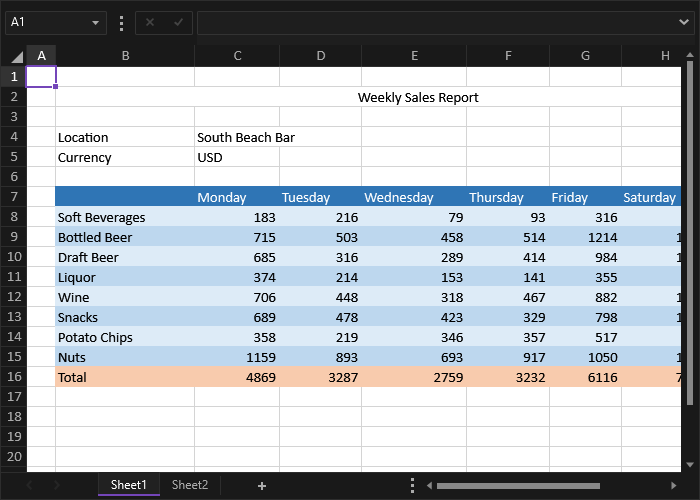
Task: Add a new sheet with plus icon
Action: (x=262, y=486)
